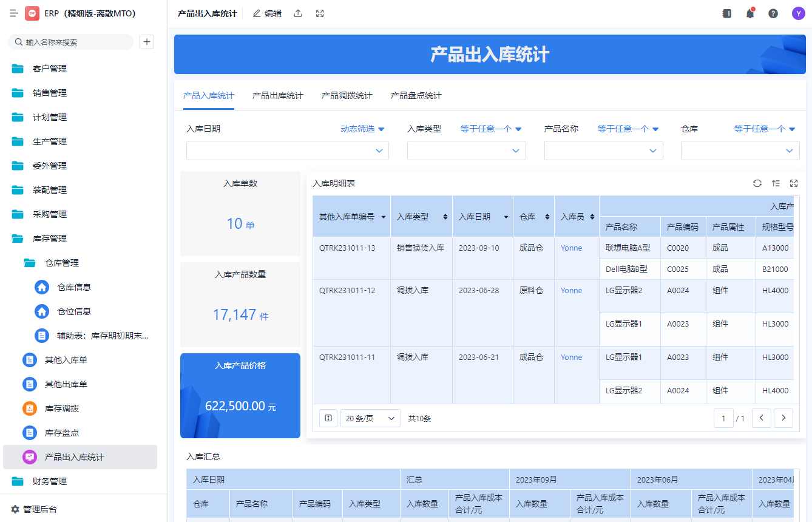Change page size from 20 条/页
The height and width of the screenshot is (522, 812).
click(371, 418)
